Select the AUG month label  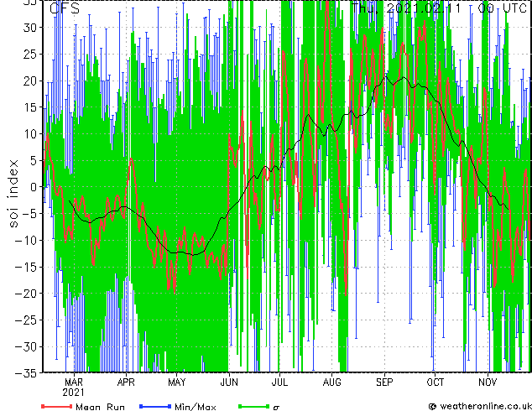click(332, 382)
